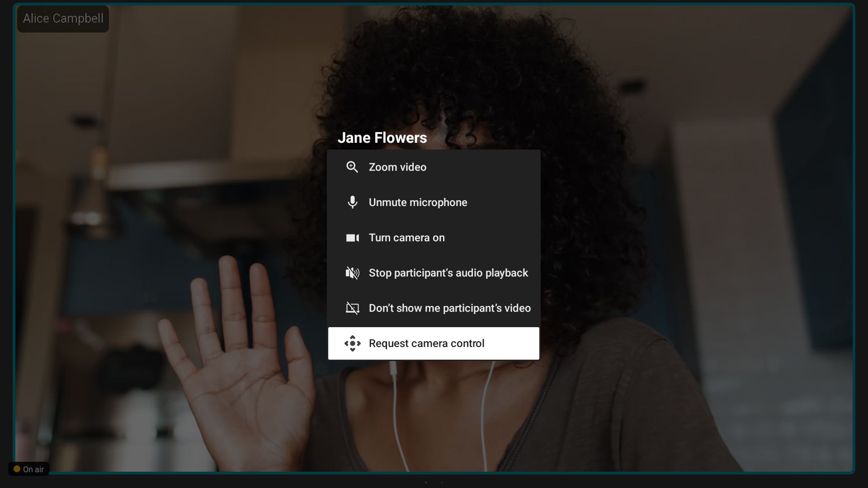Click the yellow On air indicator dot
868x488 pixels.
pyautogui.click(x=17, y=469)
